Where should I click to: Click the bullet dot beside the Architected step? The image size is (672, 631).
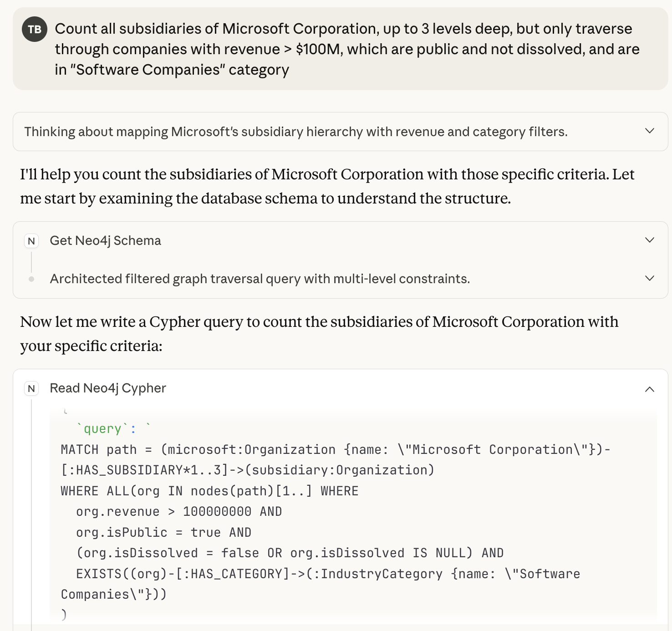[31, 279]
